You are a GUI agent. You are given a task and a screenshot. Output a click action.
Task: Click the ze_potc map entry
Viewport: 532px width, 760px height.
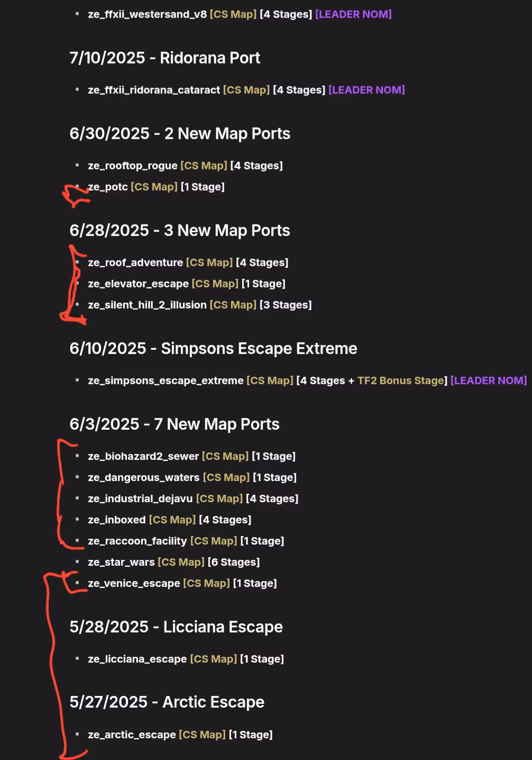pyautogui.click(x=108, y=187)
